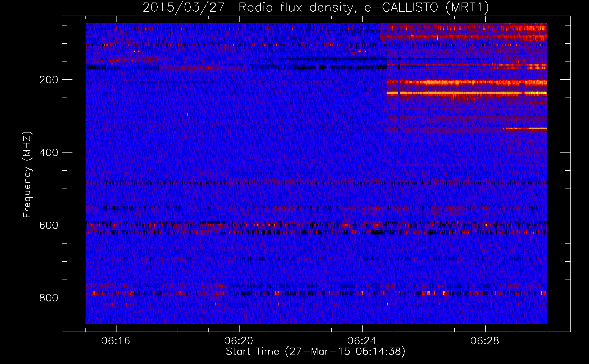Screen dimensions: 589x364
Task: Click the 400 frequency tick label
Action: [x=49, y=153]
